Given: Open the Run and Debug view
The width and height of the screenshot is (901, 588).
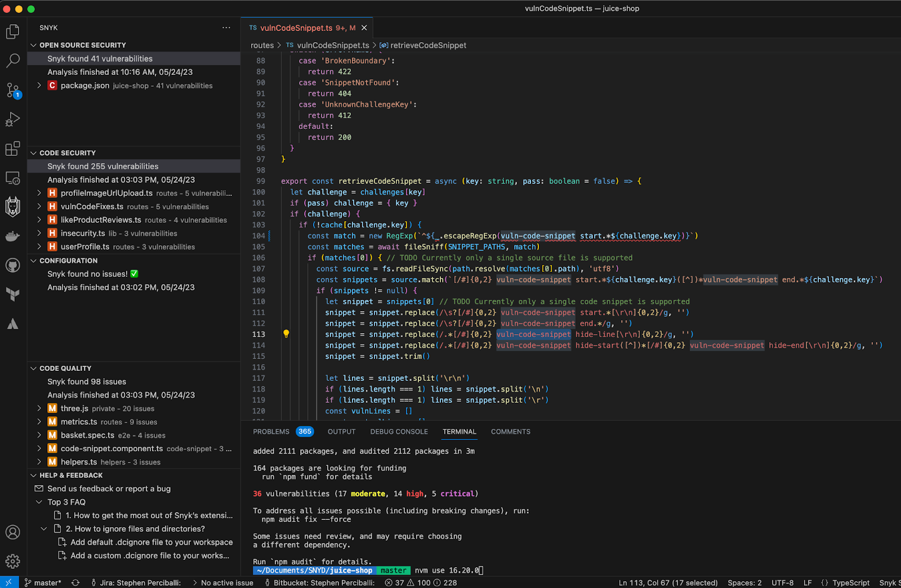Looking at the screenshot, I should click(x=12, y=119).
